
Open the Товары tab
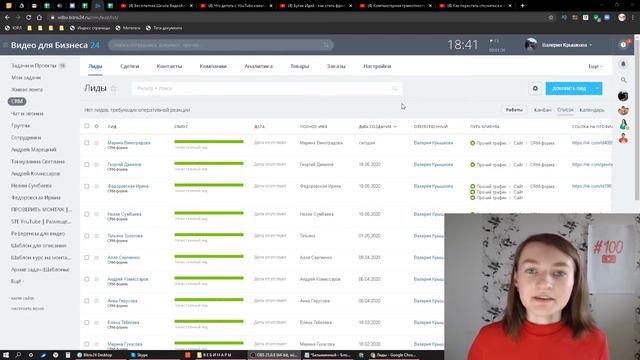[300, 66]
